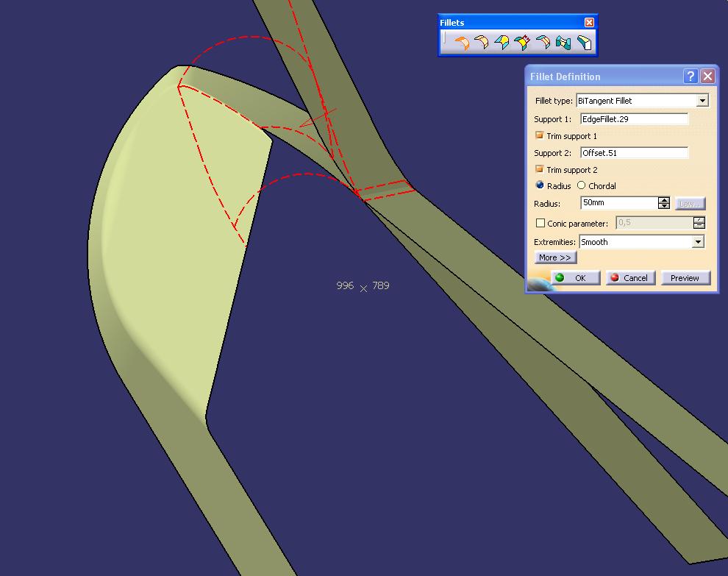Click the Support 1 field EdgeFillet.29
Viewport: 728px width, 576px height.
[634, 119]
